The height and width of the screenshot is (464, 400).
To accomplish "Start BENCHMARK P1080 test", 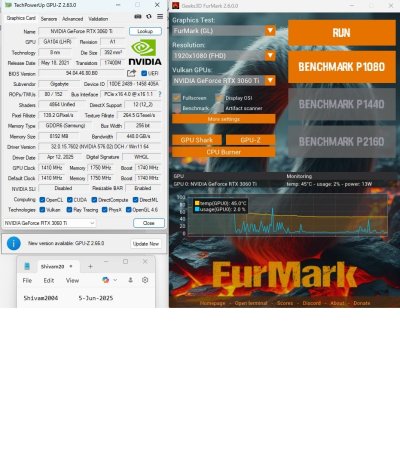I will click(342, 67).
